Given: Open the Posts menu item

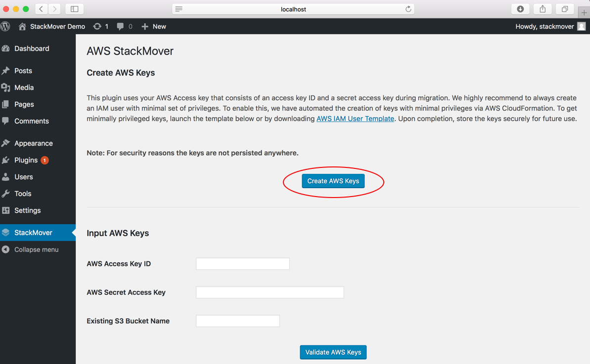Looking at the screenshot, I should click(x=38, y=71).
